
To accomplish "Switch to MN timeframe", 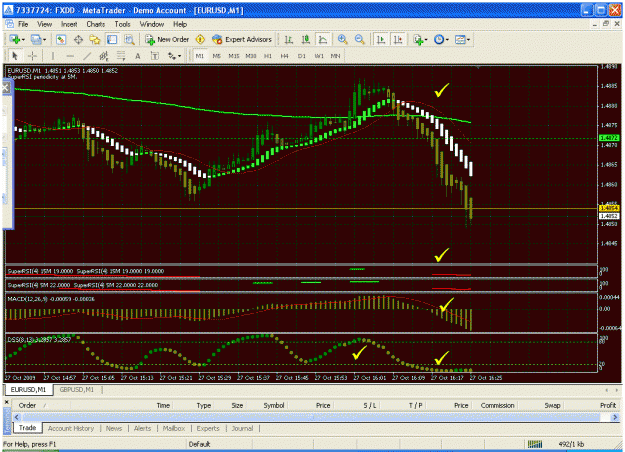I will tap(335, 56).
